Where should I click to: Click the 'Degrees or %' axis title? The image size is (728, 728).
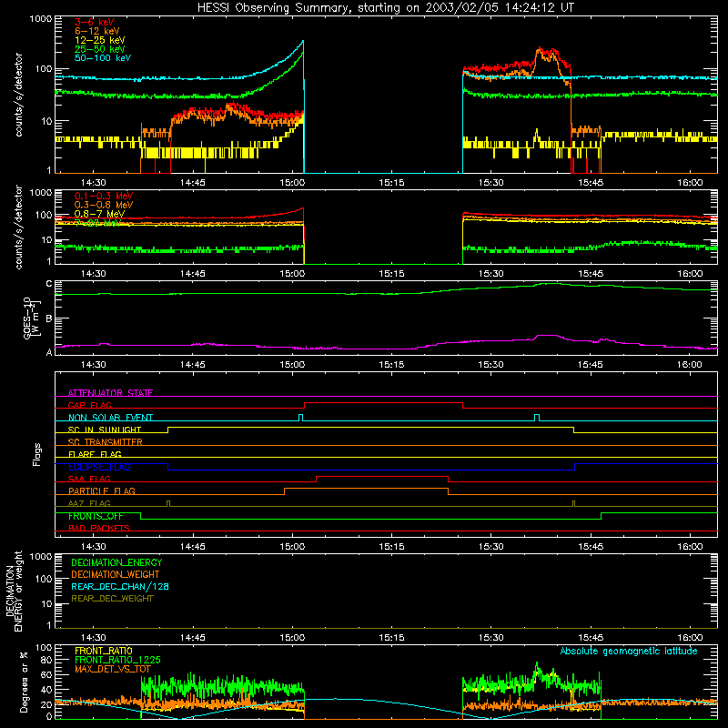24,682
